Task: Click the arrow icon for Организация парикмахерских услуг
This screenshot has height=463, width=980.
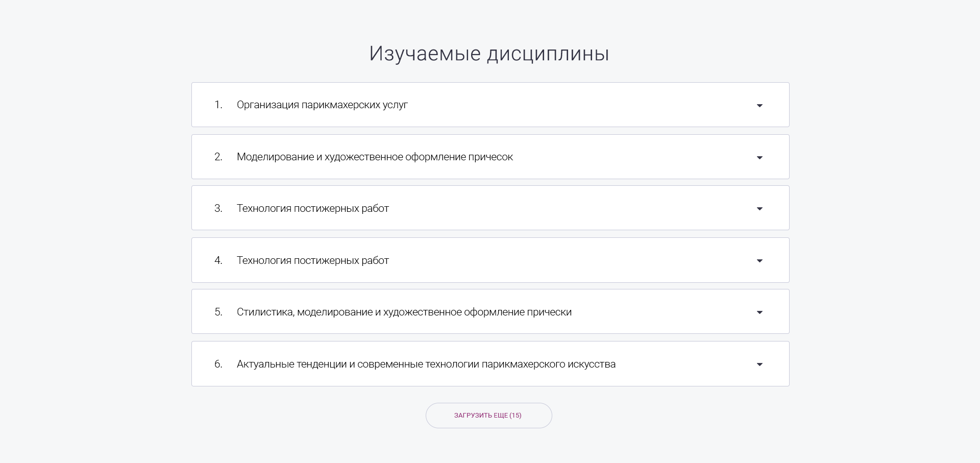Action: [x=759, y=106]
